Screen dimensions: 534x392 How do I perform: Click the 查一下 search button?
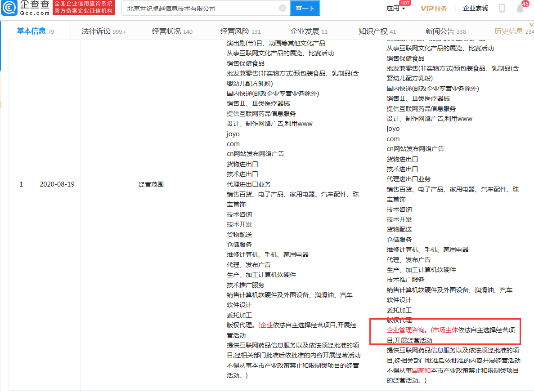pos(305,8)
